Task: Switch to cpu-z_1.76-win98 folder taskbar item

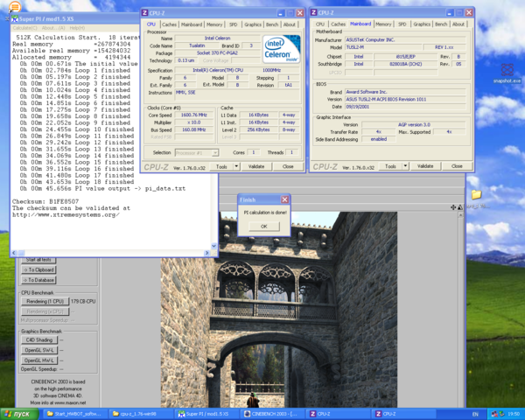Action: pyautogui.click(x=140, y=414)
